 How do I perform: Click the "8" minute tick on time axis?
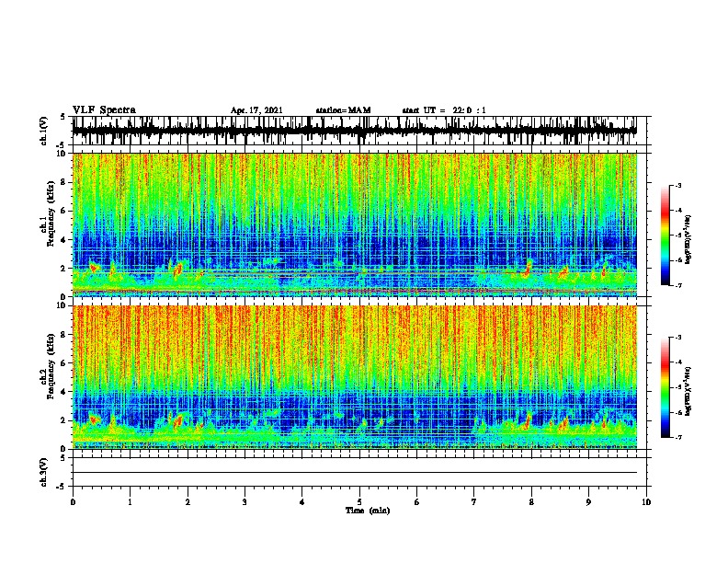pyautogui.click(x=531, y=501)
